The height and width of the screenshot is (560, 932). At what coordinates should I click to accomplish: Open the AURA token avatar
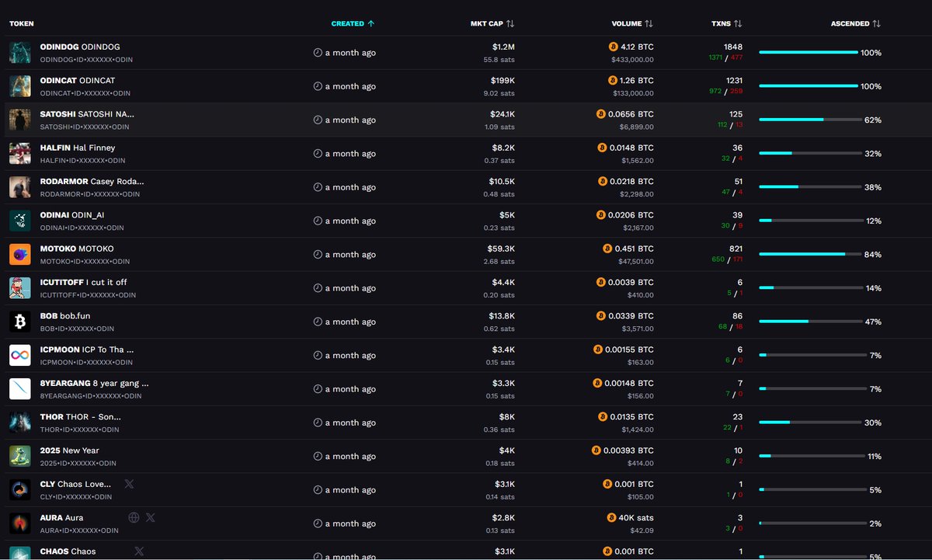(19, 523)
